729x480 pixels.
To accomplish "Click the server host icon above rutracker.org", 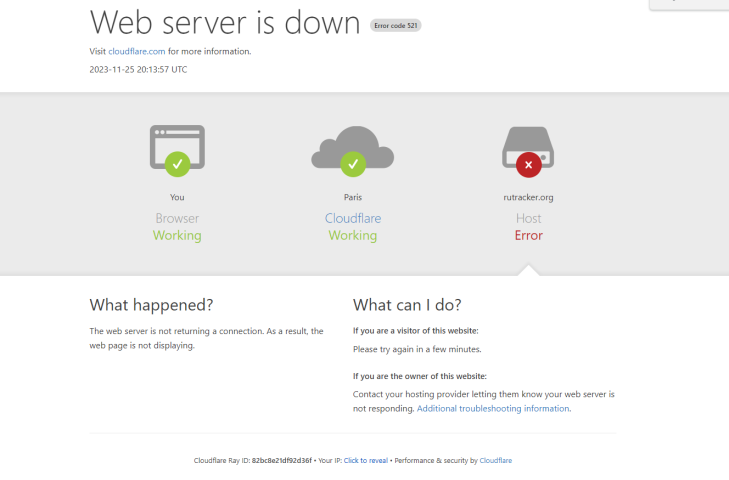I will pyautogui.click(x=528, y=152).
